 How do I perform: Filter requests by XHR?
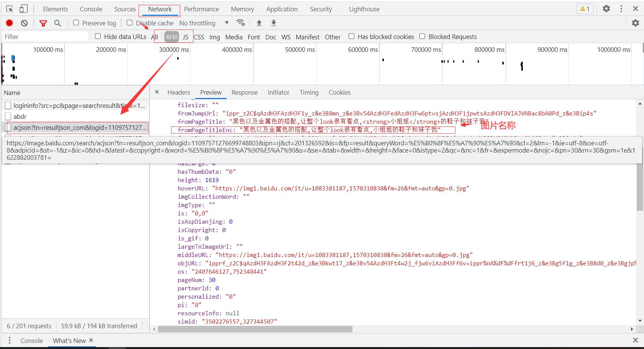(172, 37)
